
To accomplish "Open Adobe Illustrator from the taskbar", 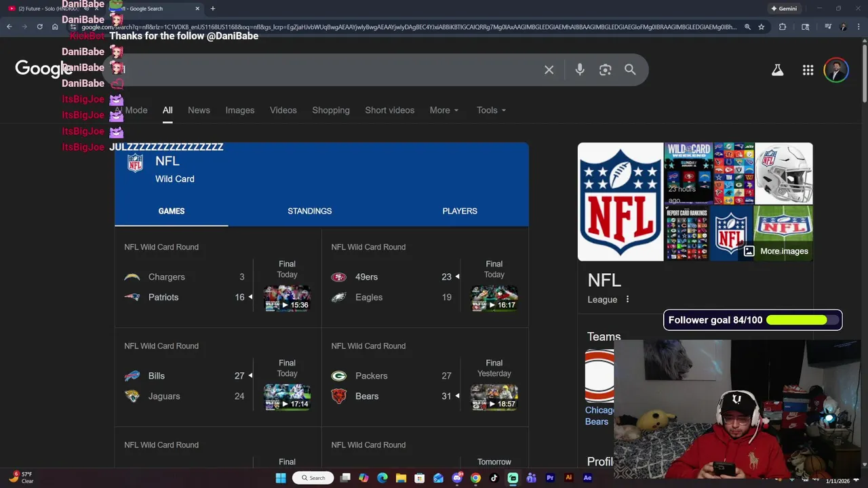I will coord(569,478).
